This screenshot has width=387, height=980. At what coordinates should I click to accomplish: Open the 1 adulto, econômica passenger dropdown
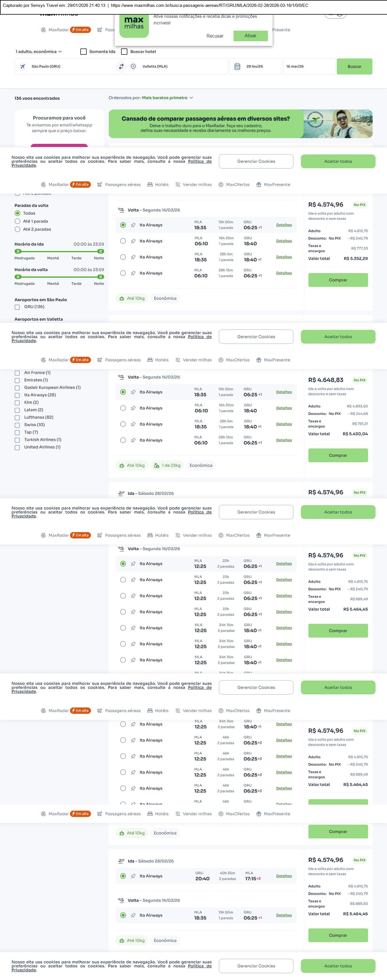(38, 52)
